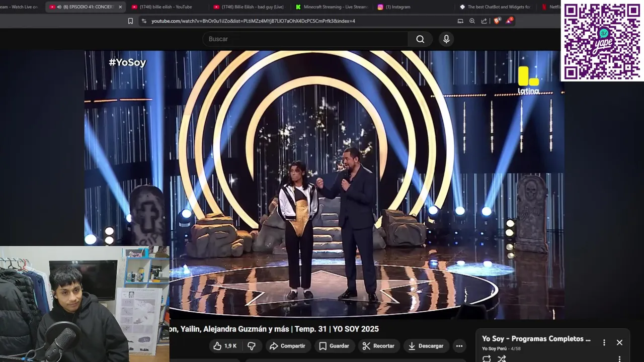Screen dimensions: 644x362
Task: Click the bookmark icon beside address bar
Action: [130, 21]
